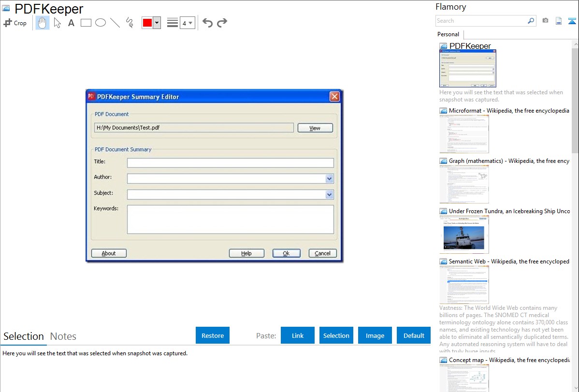Switch to the Selection tab
Image resolution: width=579 pixels, height=392 pixels.
point(24,336)
